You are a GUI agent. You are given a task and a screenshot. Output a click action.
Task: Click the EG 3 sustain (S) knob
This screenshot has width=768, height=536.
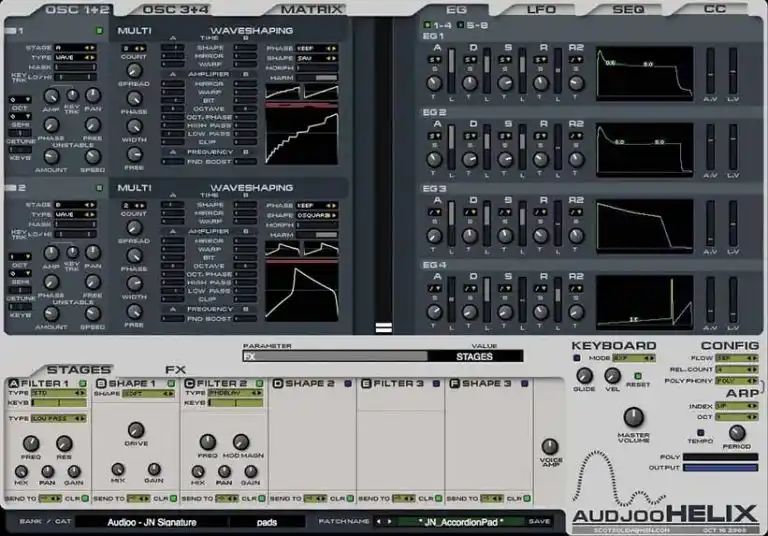pos(505,236)
